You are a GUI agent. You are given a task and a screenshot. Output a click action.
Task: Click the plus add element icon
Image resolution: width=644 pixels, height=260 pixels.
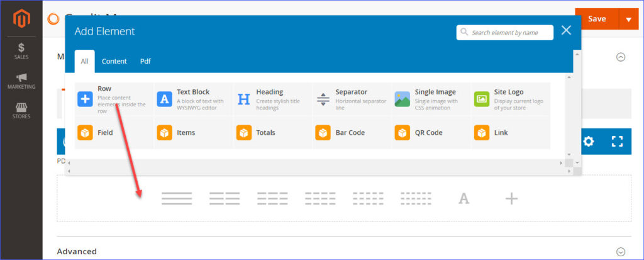pos(511,199)
